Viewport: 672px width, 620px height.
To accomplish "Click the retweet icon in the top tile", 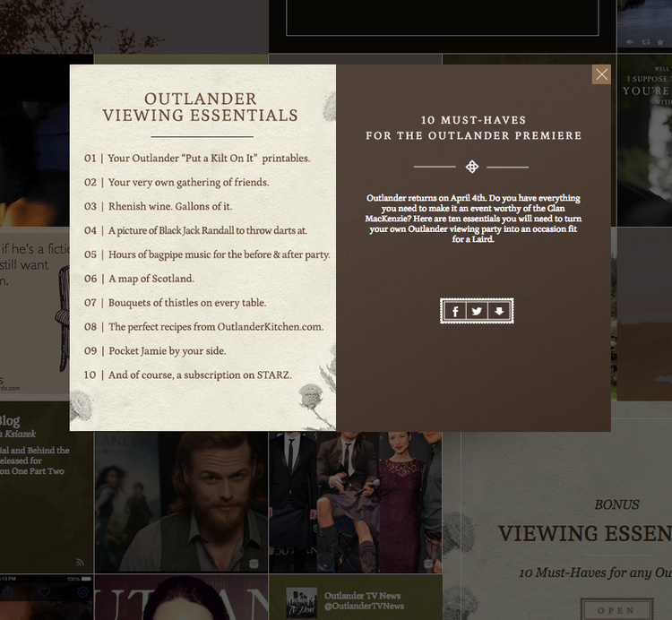I will (646, 42).
